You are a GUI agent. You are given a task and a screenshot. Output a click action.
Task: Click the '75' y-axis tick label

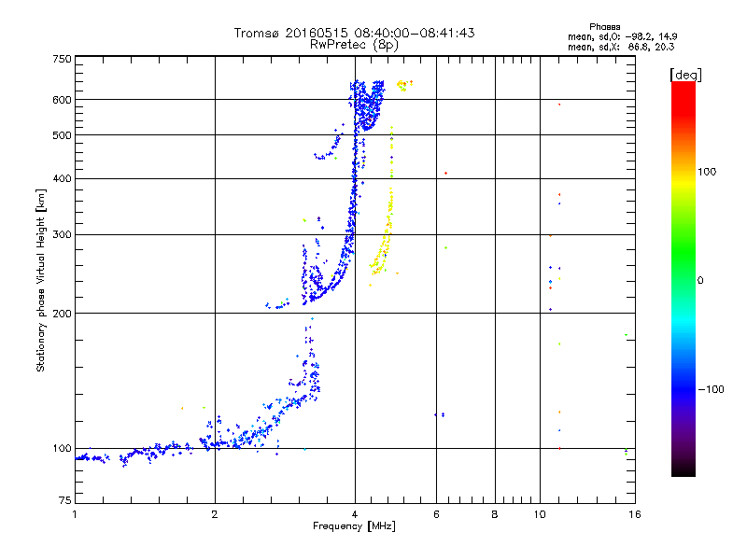(x=65, y=500)
